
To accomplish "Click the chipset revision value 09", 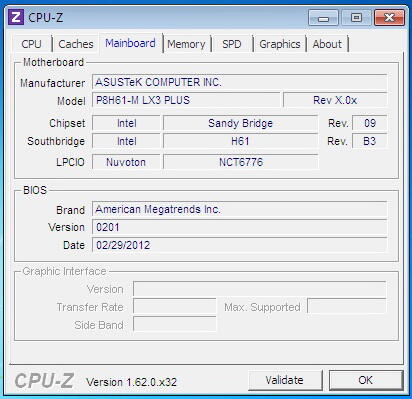I will point(370,123).
